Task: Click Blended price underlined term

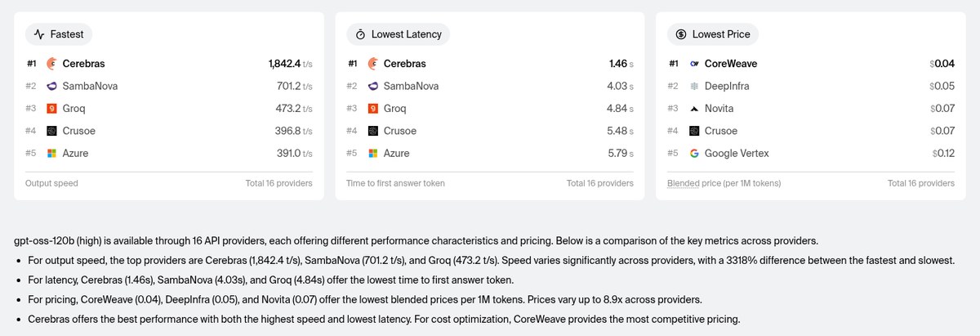Action: click(x=683, y=183)
